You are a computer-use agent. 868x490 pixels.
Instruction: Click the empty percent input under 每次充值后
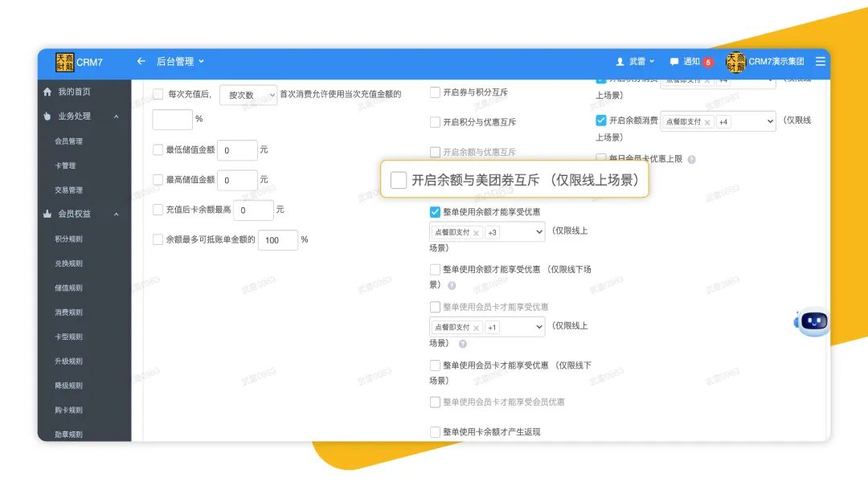tap(172, 120)
